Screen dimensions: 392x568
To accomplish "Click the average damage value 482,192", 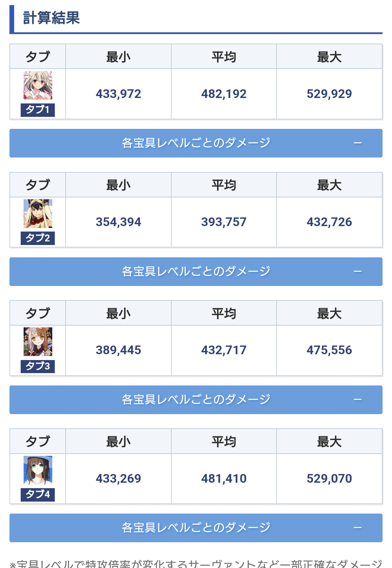I will click(224, 94).
